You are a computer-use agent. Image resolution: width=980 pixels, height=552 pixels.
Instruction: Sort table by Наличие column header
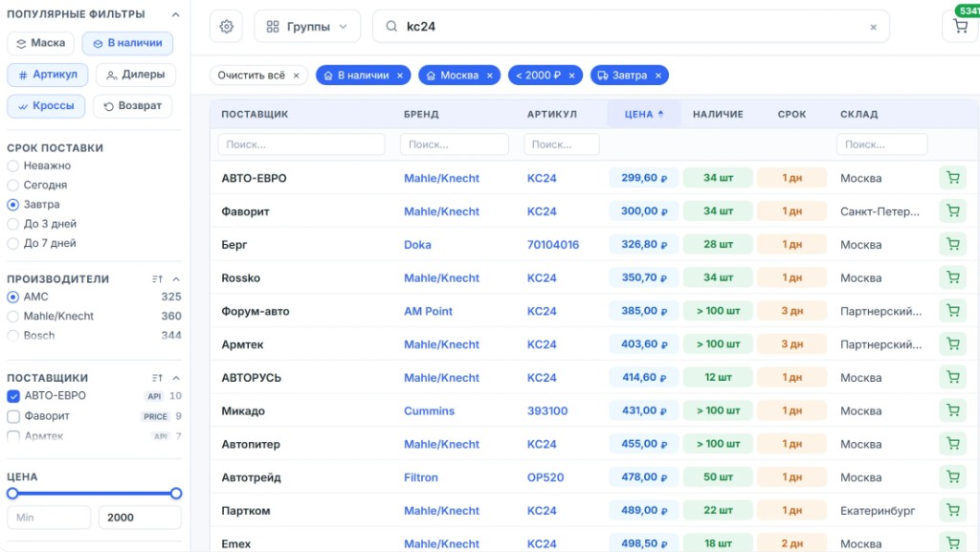(718, 114)
